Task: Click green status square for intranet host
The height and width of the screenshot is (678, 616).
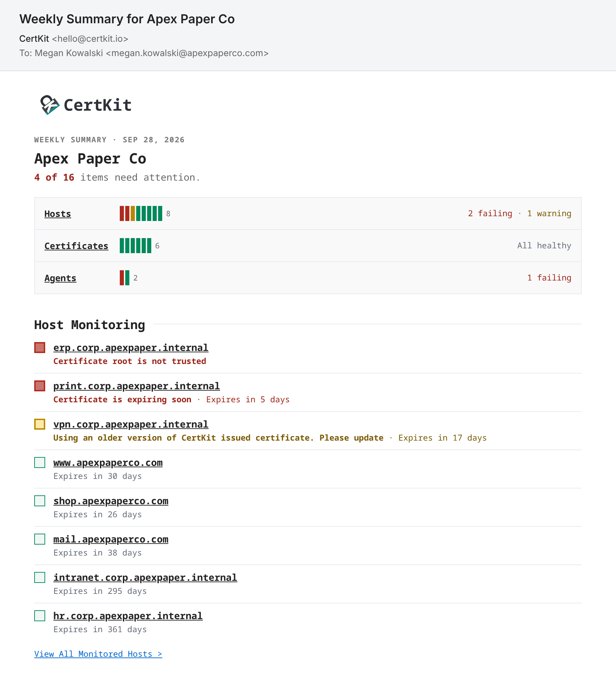Action: pyautogui.click(x=40, y=577)
